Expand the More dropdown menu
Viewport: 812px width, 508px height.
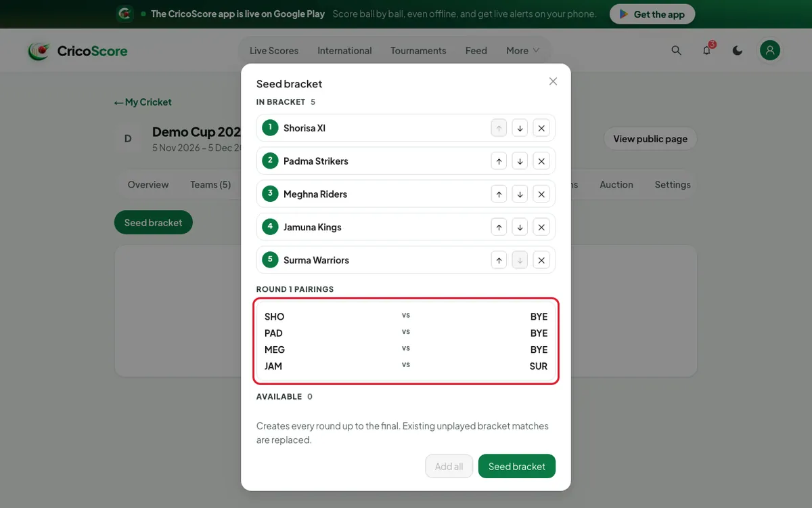522,51
